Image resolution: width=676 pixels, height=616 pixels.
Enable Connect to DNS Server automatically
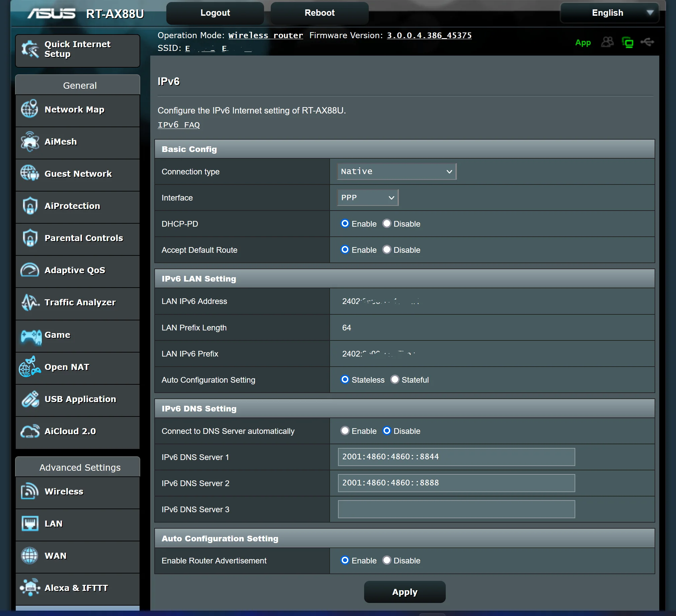pos(345,431)
